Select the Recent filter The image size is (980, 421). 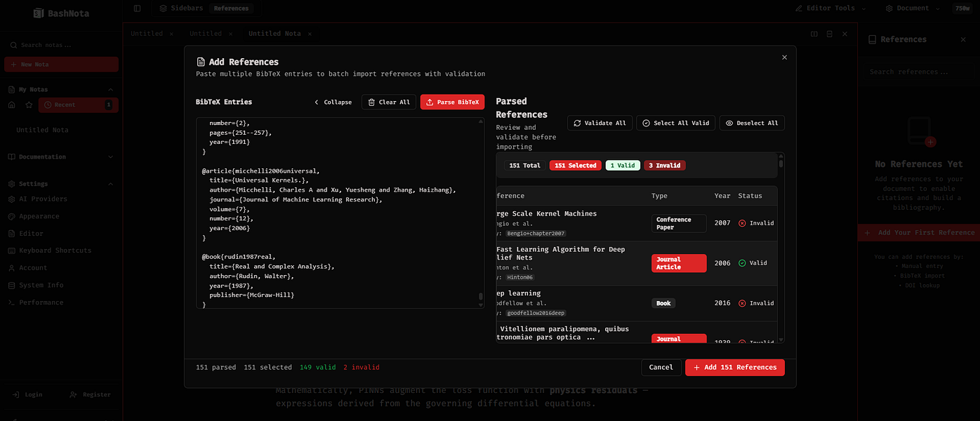[78, 105]
